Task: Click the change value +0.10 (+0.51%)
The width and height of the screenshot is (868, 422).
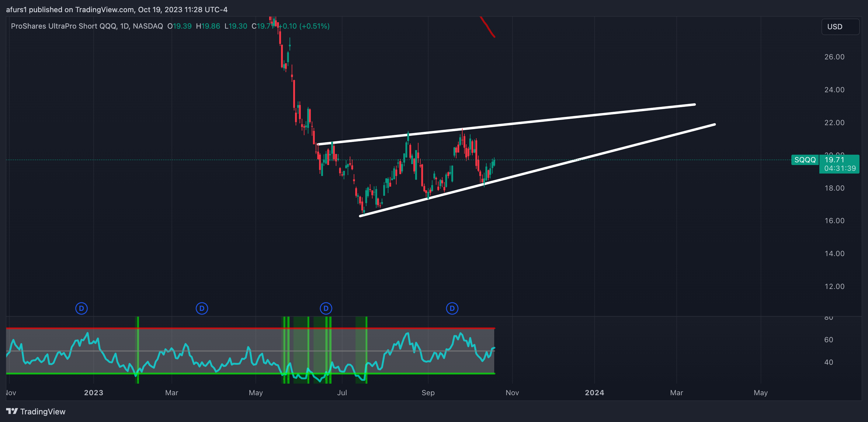Action: [304, 26]
